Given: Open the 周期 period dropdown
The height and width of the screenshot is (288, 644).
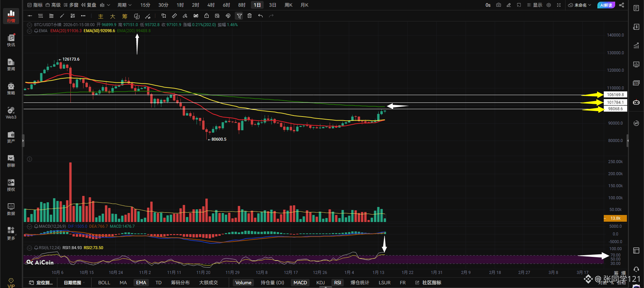Looking at the screenshot, I should pos(124,5).
